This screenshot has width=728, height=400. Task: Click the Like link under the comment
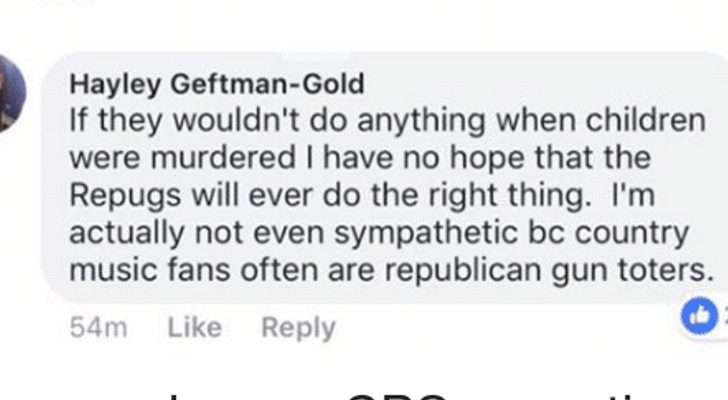click(194, 327)
